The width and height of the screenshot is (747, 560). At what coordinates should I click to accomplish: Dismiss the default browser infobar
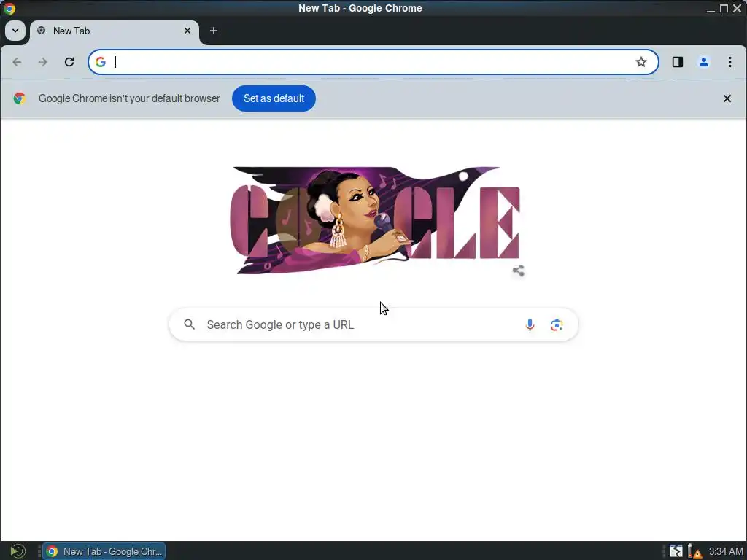(x=727, y=98)
